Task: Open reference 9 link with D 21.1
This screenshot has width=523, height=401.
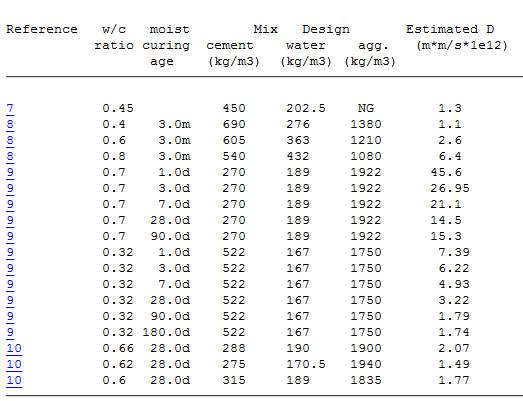Action: (x=10, y=205)
